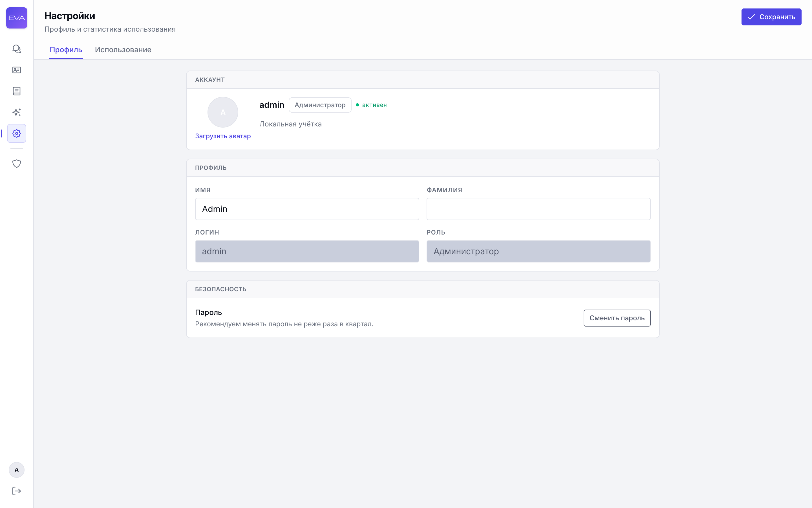Click the bold admin username text
Image resolution: width=812 pixels, height=508 pixels.
(x=272, y=105)
